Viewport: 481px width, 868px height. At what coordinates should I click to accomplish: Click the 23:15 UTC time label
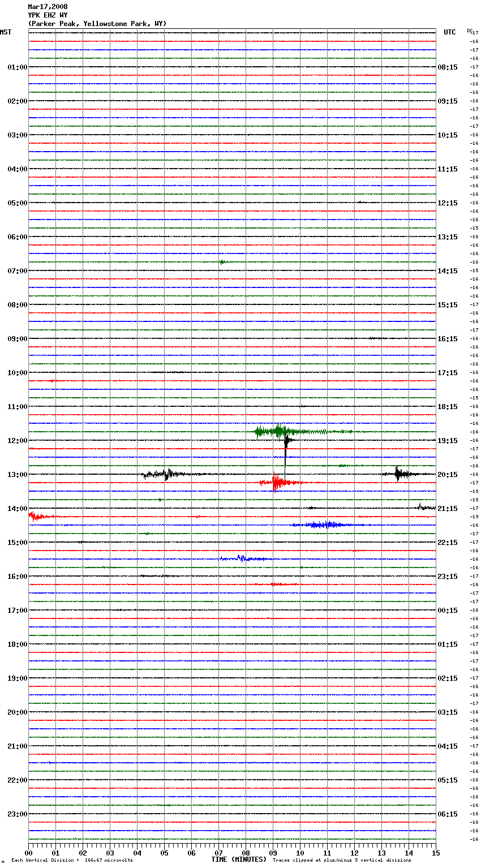(x=448, y=577)
